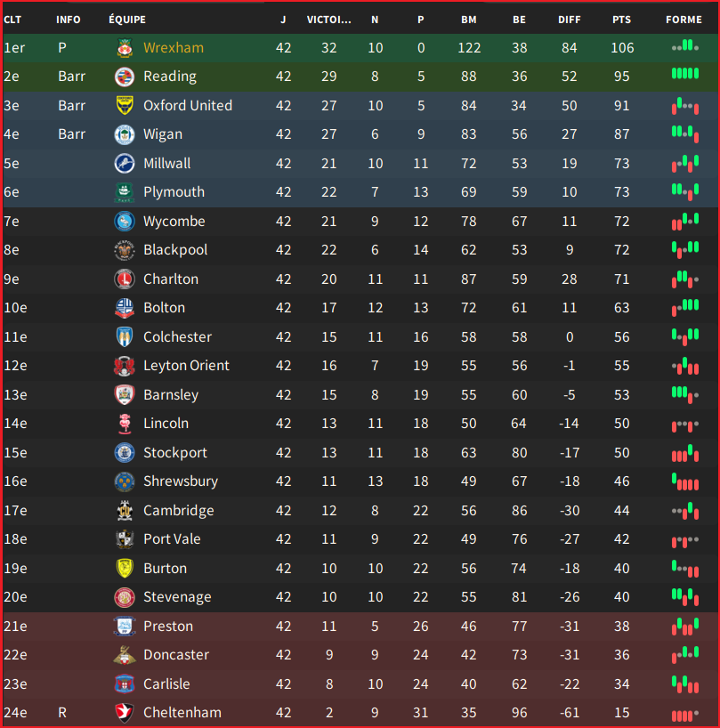The width and height of the screenshot is (720, 728).
Task: Click the Burton club crest
Action: click(x=125, y=569)
